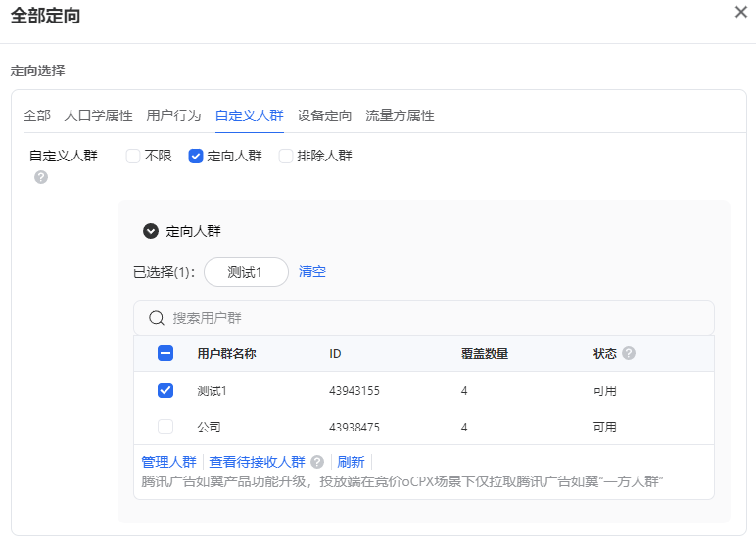756x545 pixels.
Task: Click help icon under 自定义人群 label
Action: click(x=41, y=177)
